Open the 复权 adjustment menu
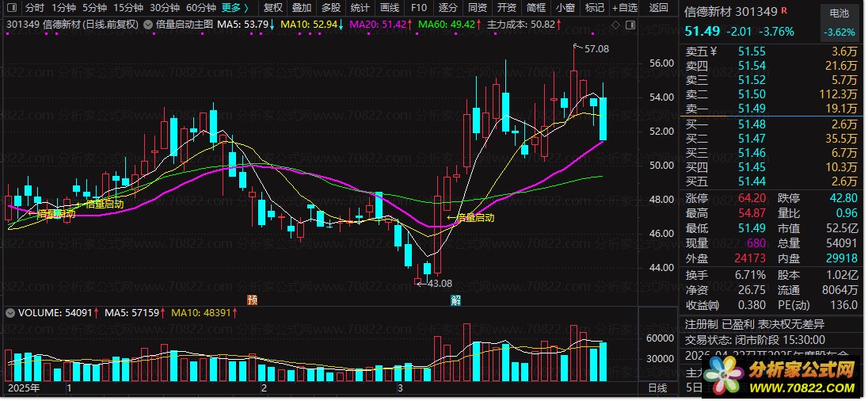 click(272, 8)
